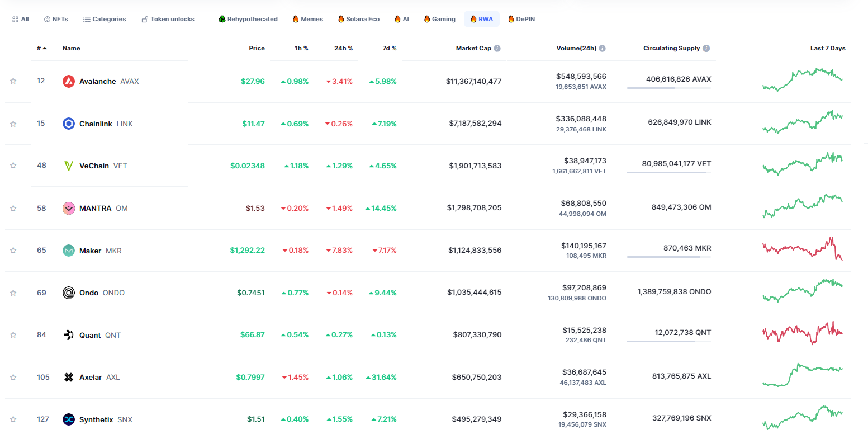Select the Gaming category
The height and width of the screenshot is (434, 868).
[440, 19]
